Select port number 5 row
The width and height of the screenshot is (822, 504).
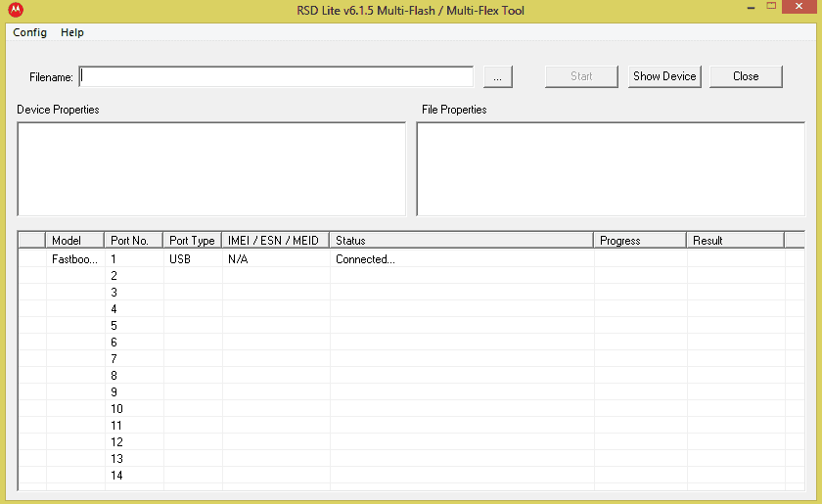coord(412,326)
